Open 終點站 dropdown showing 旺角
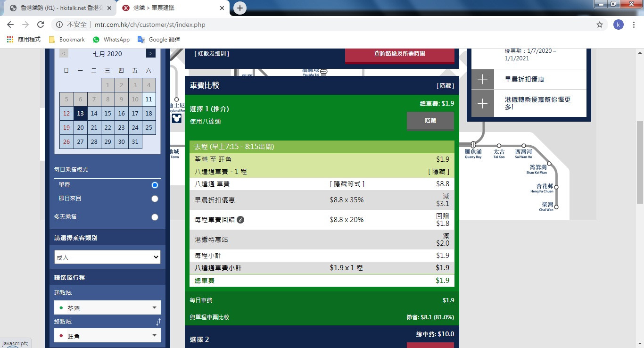644x348 pixels. (107, 336)
